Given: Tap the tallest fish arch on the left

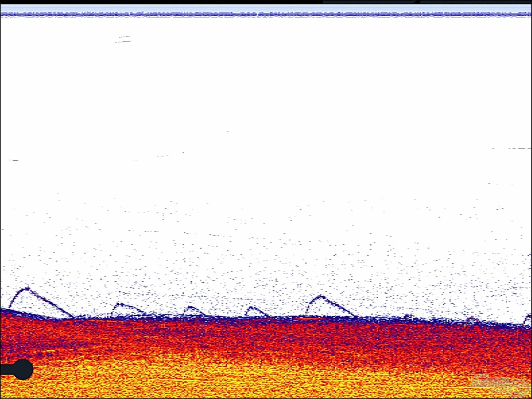Looking at the screenshot, I should pyautogui.click(x=41, y=303).
